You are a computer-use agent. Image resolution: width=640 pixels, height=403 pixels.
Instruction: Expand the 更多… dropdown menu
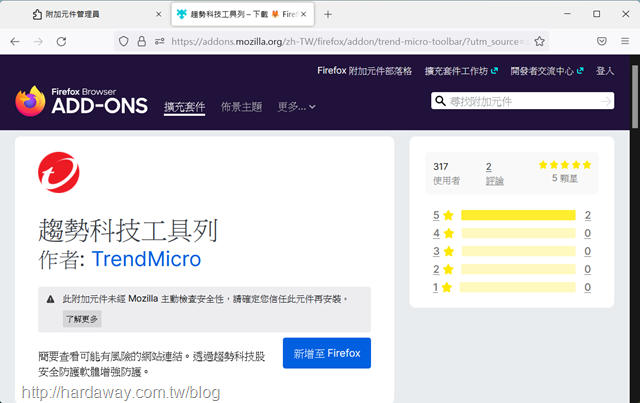[x=296, y=107]
